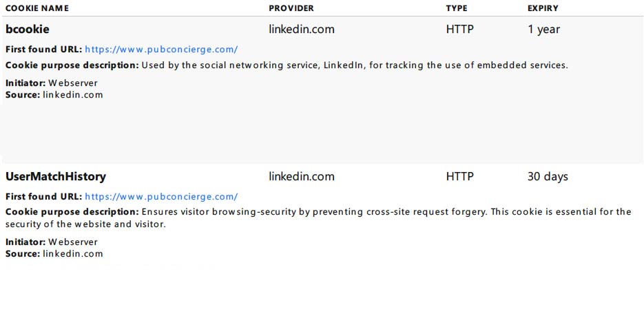Click the 1 year expiry value
644x331 pixels.
tap(544, 30)
